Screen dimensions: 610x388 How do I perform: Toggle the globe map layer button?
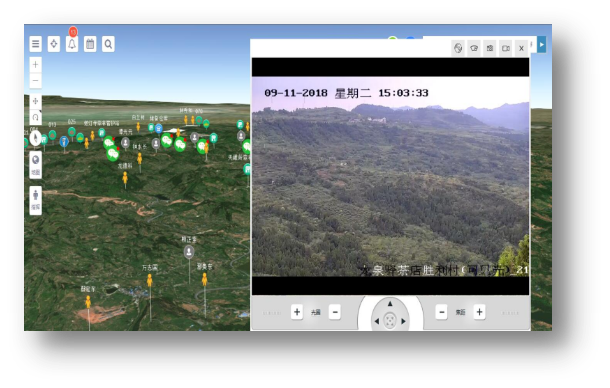(35, 165)
